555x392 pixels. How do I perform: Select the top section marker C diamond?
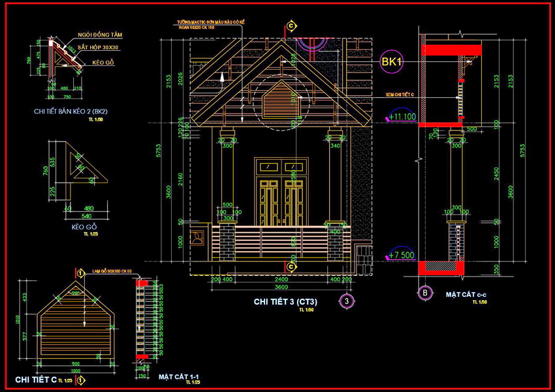point(291,25)
